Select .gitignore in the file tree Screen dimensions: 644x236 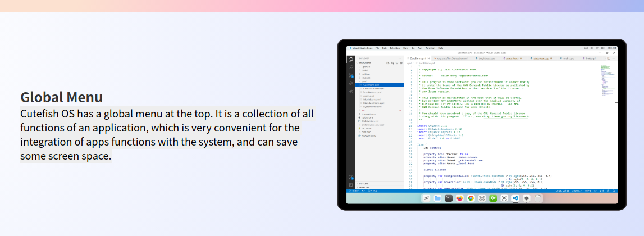coord(380,117)
